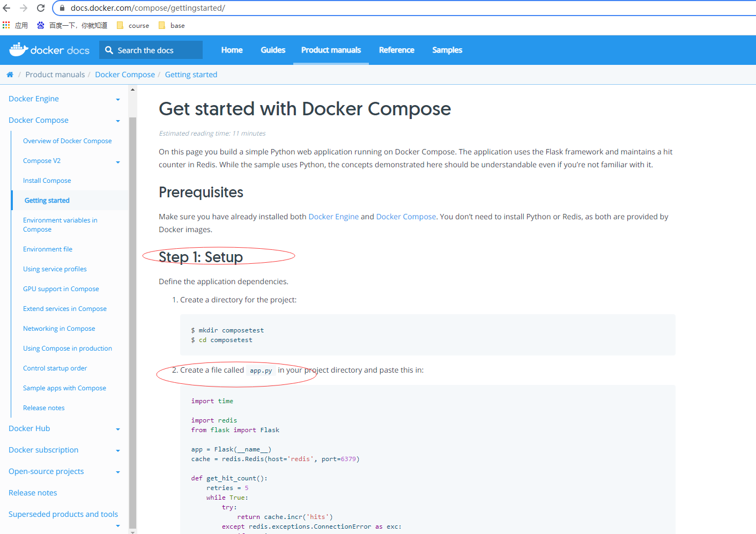
Task: Click the browser back arrow
Action: pos(7,8)
